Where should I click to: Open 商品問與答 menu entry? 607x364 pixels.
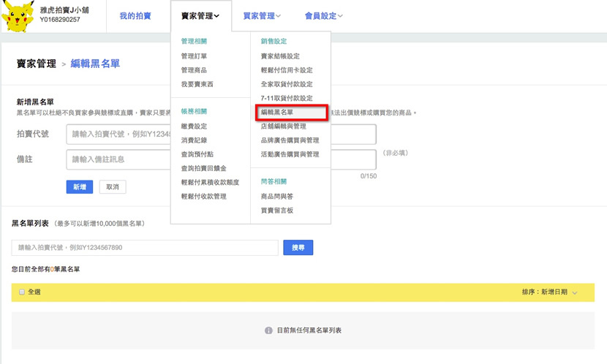click(277, 197)
